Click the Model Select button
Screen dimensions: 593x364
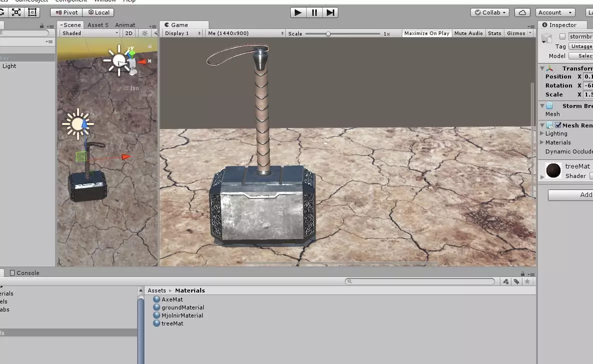[x=581, y=56]
